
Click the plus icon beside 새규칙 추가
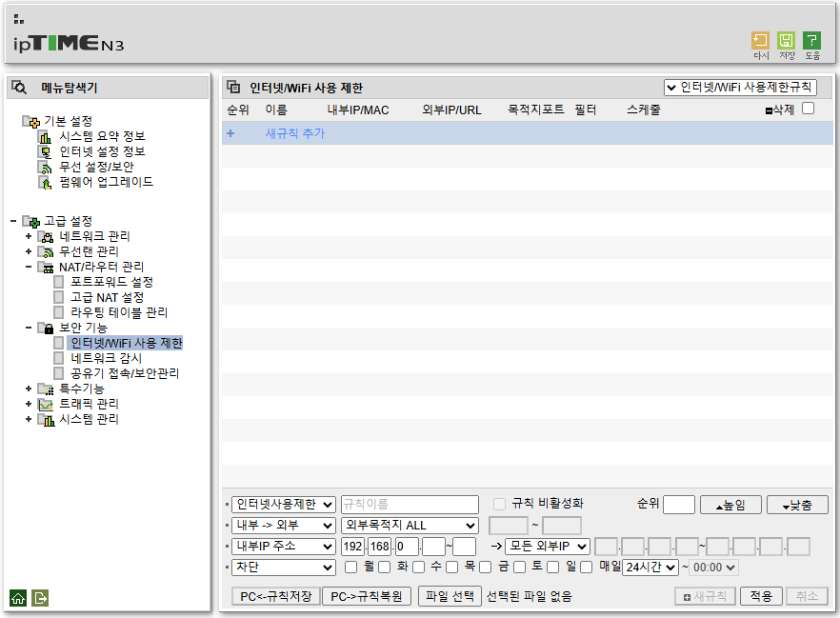(x=230, y=132)
